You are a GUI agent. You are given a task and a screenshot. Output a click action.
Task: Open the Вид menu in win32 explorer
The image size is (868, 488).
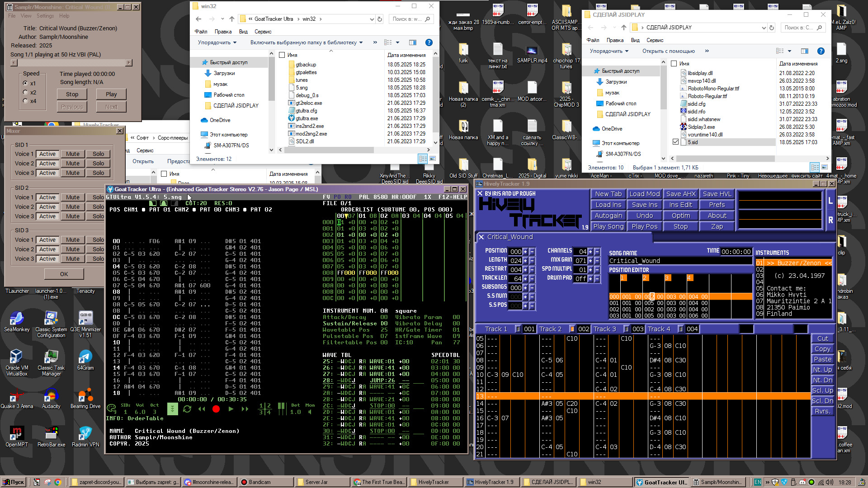tap(243, 32)
